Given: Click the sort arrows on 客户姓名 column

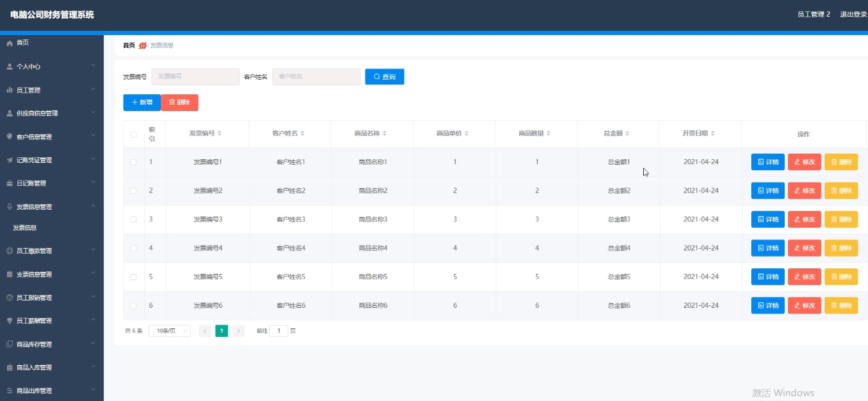Looking at the screenshot, I should (x=302, y=134).
